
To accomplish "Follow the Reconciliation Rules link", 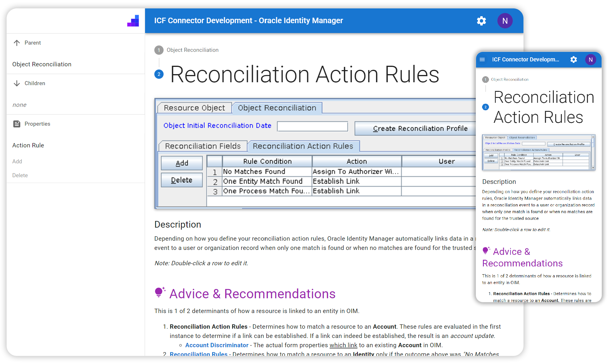I will 198,354.
